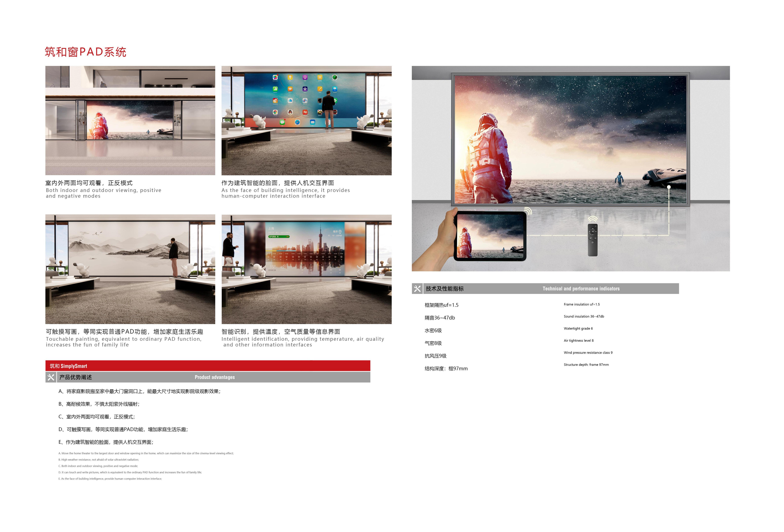Click the purple Podcasts app icon
Image resolution: width=784 pixels, height=532 pixels.
click(305, 77)
